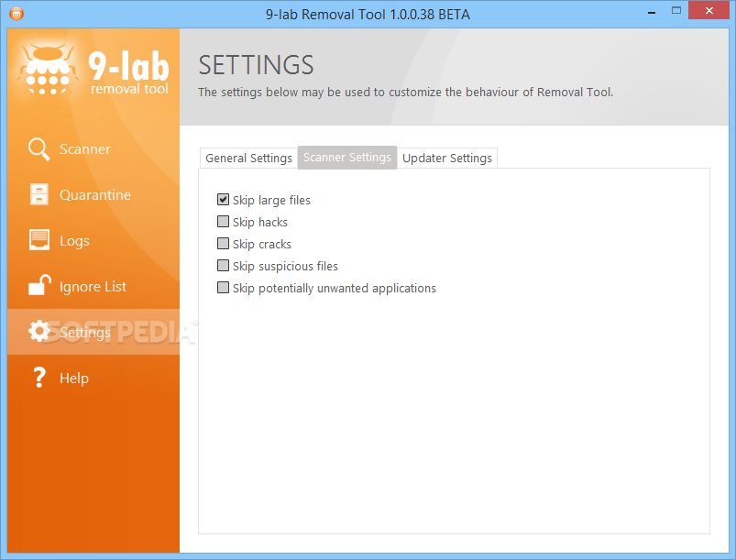Screen dimensions: 736x560
Task: Open Ignore List section label
Action: click(93, 286)
